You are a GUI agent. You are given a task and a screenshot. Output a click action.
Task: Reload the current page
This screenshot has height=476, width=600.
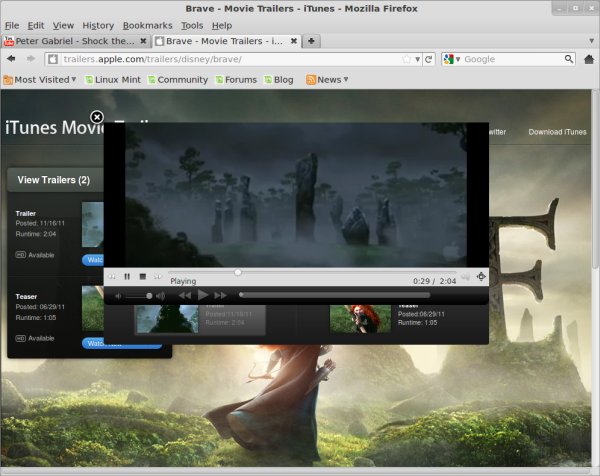point(429,59)
